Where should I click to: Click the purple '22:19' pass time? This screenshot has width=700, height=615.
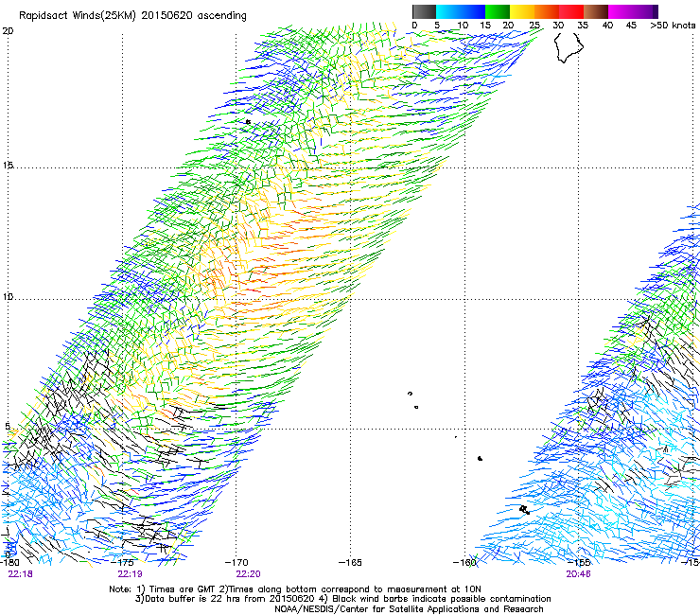130,574
